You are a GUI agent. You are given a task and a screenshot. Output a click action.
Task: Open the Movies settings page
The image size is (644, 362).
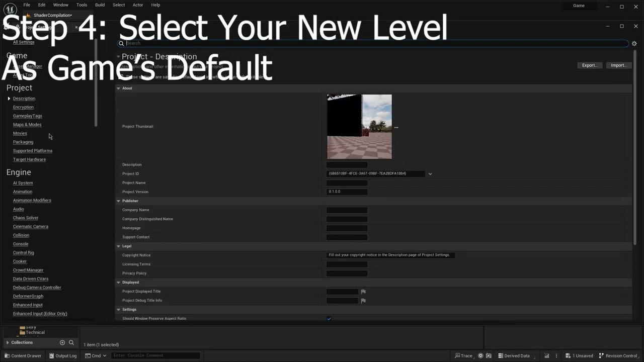20,133
